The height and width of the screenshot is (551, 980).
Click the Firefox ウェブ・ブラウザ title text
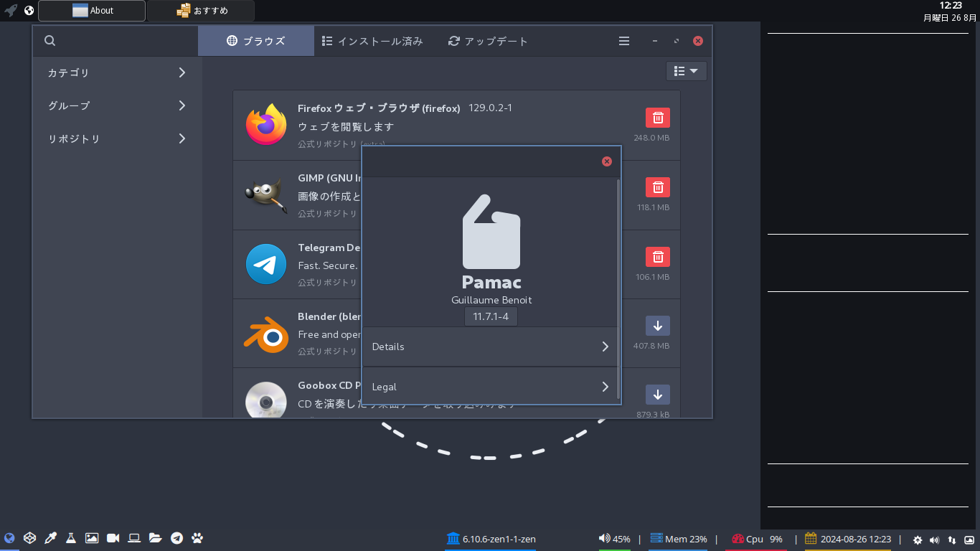379,108
